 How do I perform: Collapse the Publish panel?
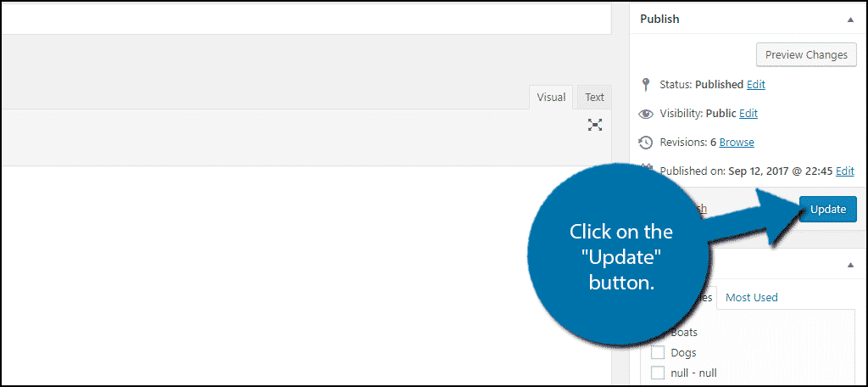click(x=850, y=19)
